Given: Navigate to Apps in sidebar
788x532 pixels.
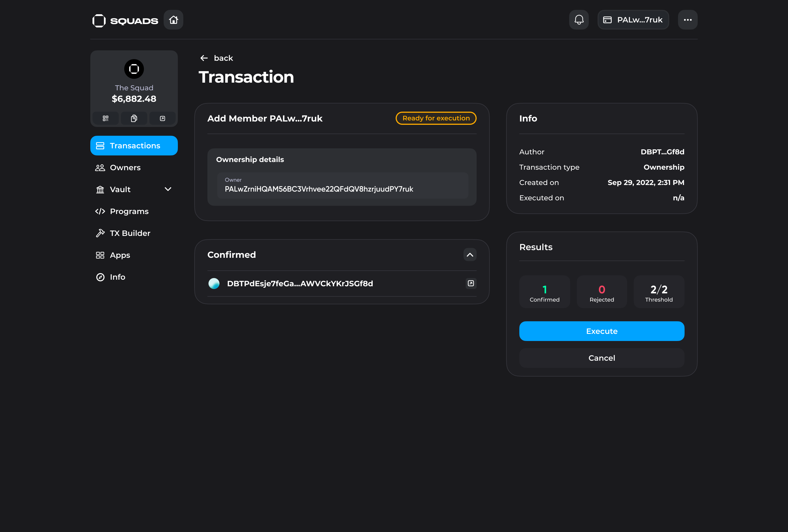Looking at the screenshot, I should click(120, 255).
